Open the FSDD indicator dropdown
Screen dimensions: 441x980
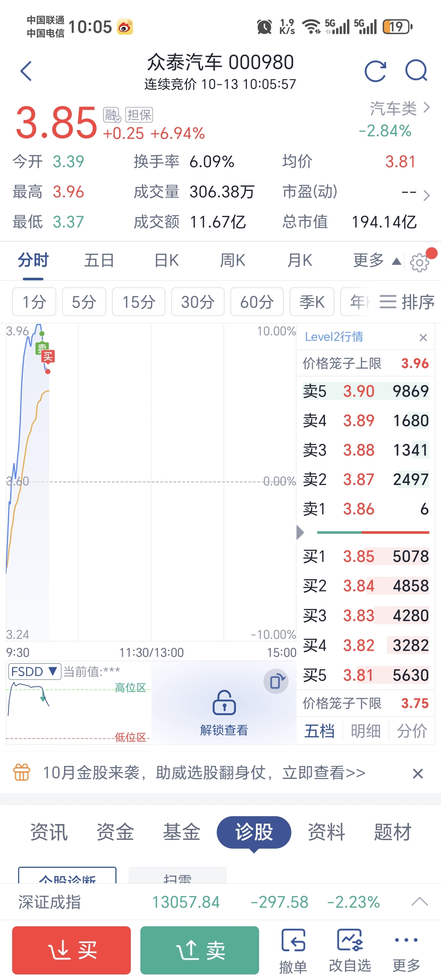[x=34, y=671]
